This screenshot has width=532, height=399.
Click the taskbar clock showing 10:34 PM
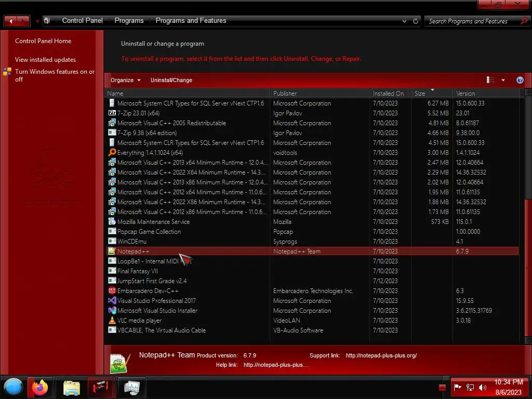[508, 382]
